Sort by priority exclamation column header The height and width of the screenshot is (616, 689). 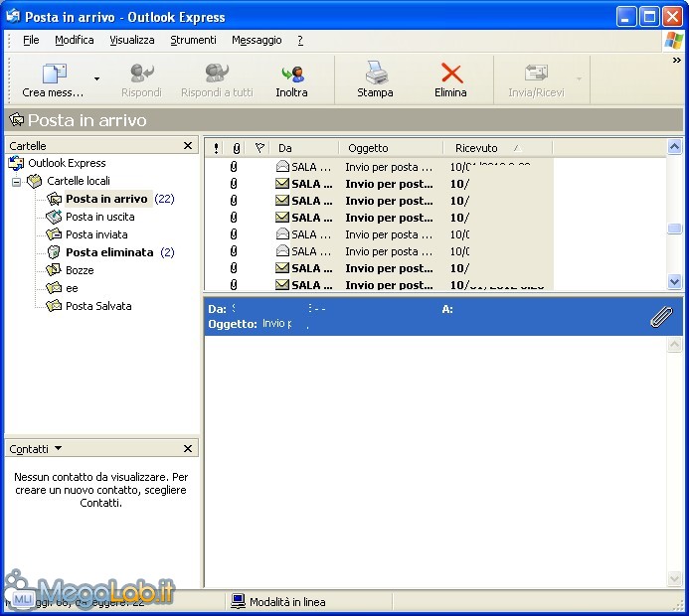click(x=216, y=148)
